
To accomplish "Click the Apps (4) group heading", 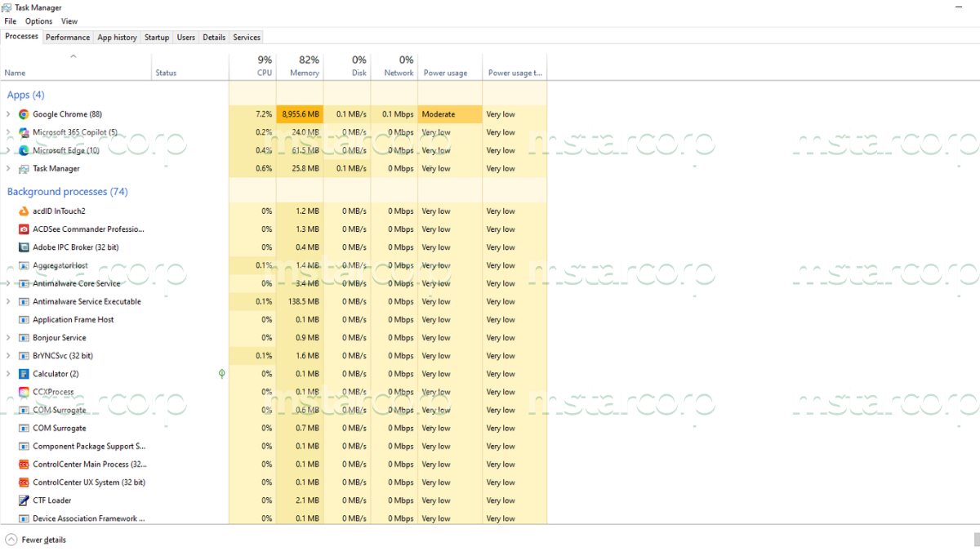I will coord(26,95).
